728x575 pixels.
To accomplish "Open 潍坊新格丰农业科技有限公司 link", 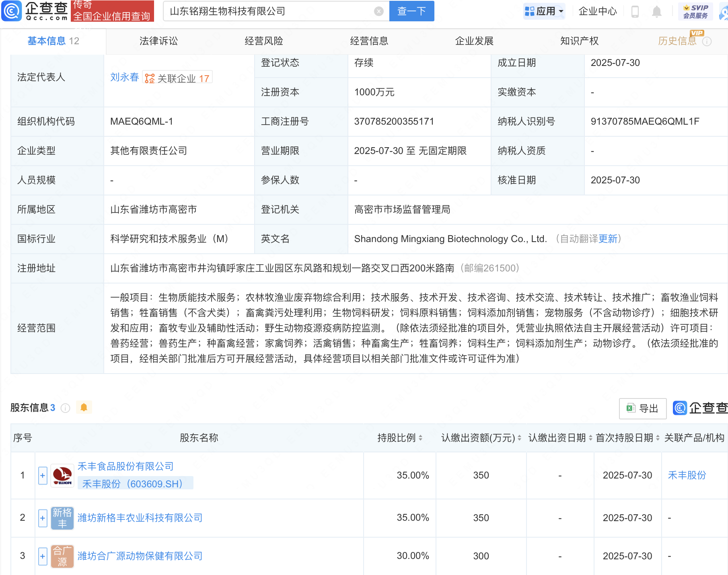I will 140,518.
